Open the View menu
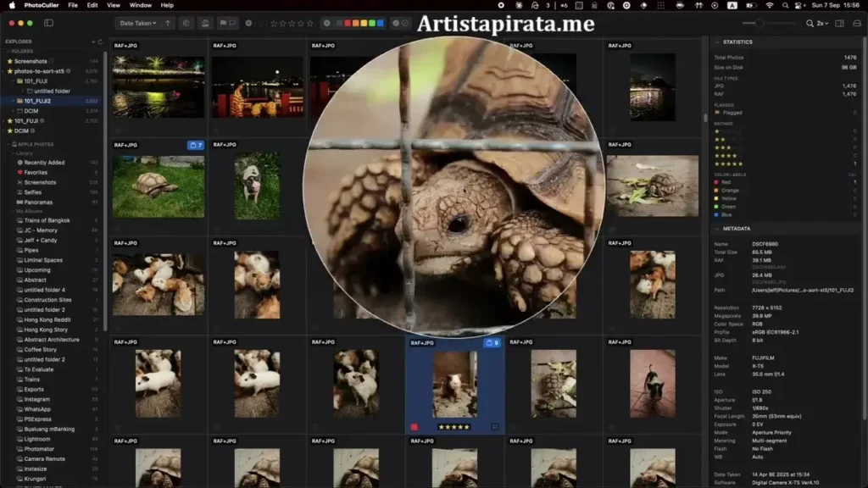This screenshot has height=488, width=868. [114, 5]
